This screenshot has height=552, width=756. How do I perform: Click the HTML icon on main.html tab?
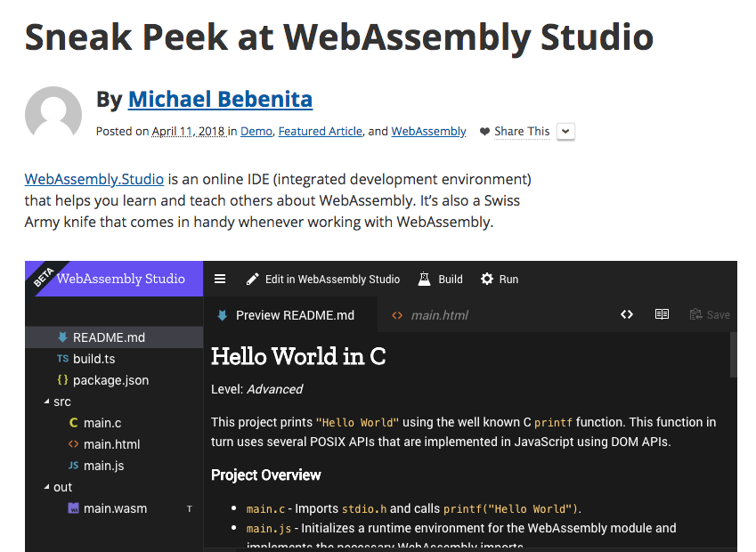(x=397, y=315)
